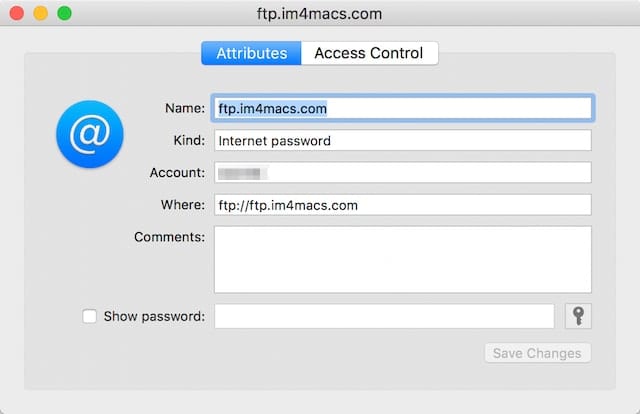Minimize the window with the yellow button
This screenshot has height=414, width=640.
(41, 14)
